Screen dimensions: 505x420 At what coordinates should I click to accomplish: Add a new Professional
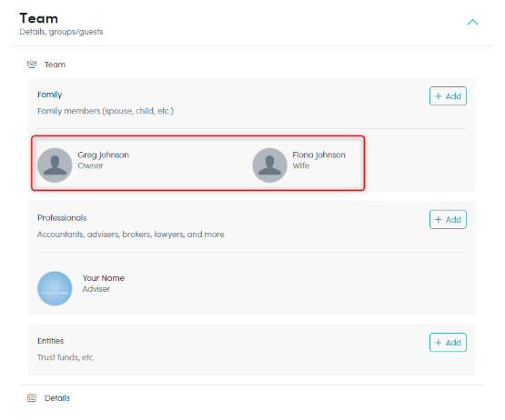pos(448,219)
